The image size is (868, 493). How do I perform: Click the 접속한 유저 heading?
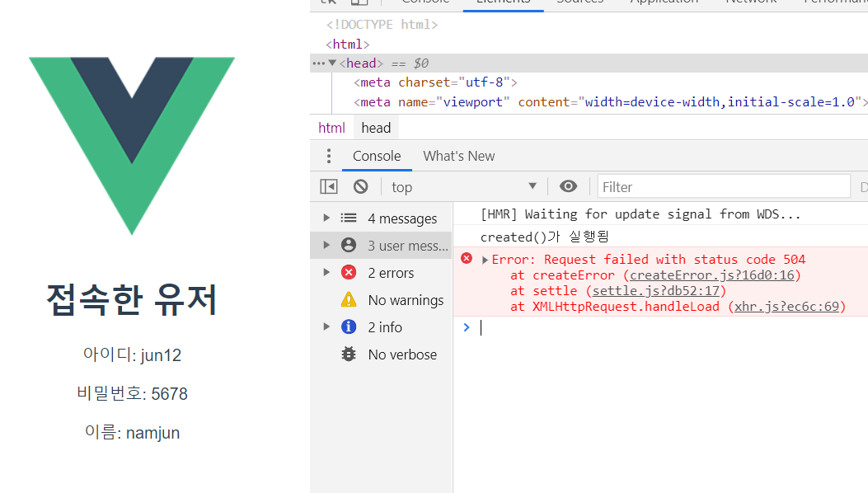132,300
